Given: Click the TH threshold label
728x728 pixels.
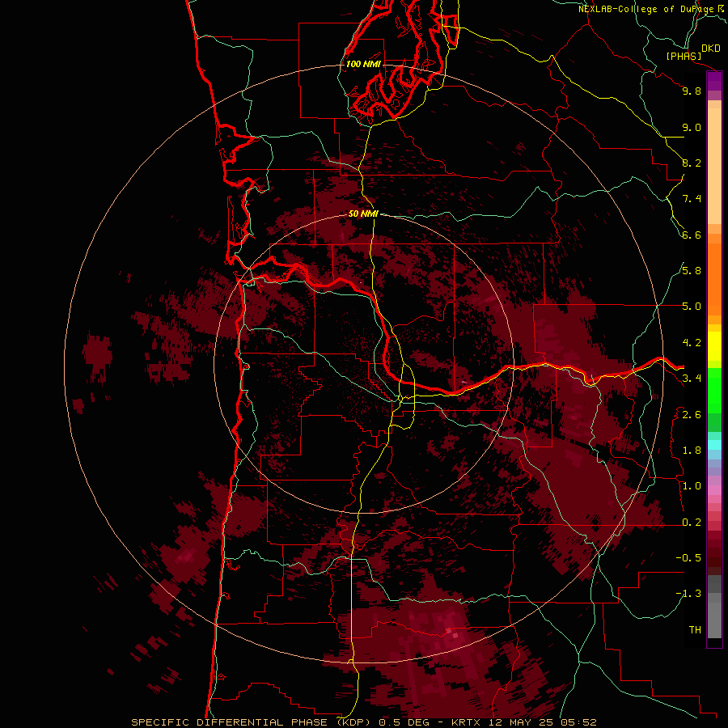Looking at the screenshot, I should click(695, 629).
